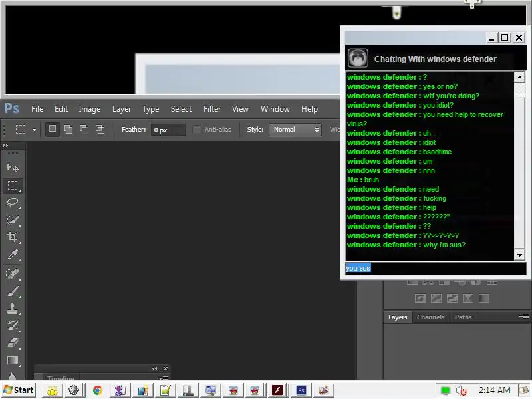The height and width of the screenshot is (399, 532).
Task: Click the message "bsodtime"
Action: 438,152
